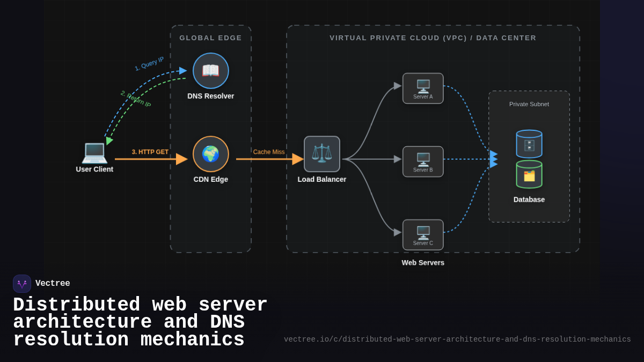
Task: Toggle the 'Cache Miss' orange connection
Action: point(268,152)
